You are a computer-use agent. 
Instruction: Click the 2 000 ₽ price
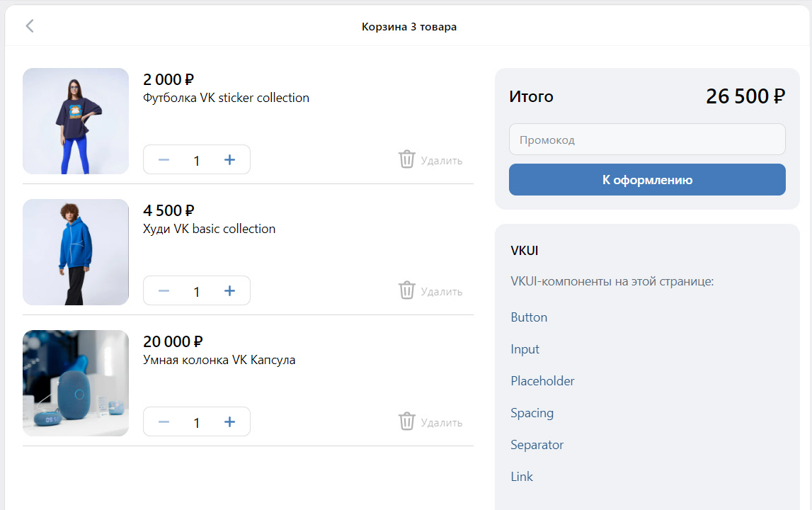pyautogui.click(x=168, y=80)
